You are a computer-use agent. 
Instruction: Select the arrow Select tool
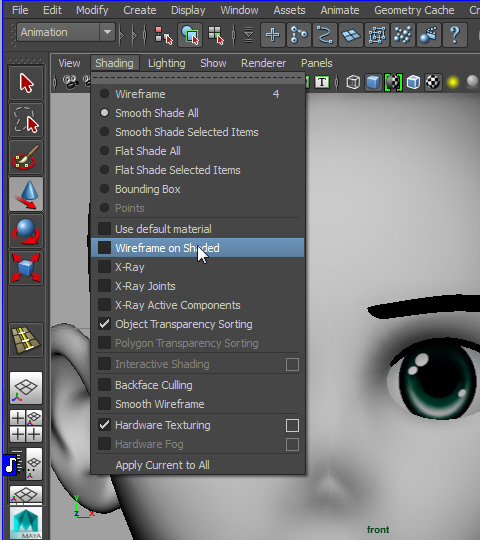point(26,83)
